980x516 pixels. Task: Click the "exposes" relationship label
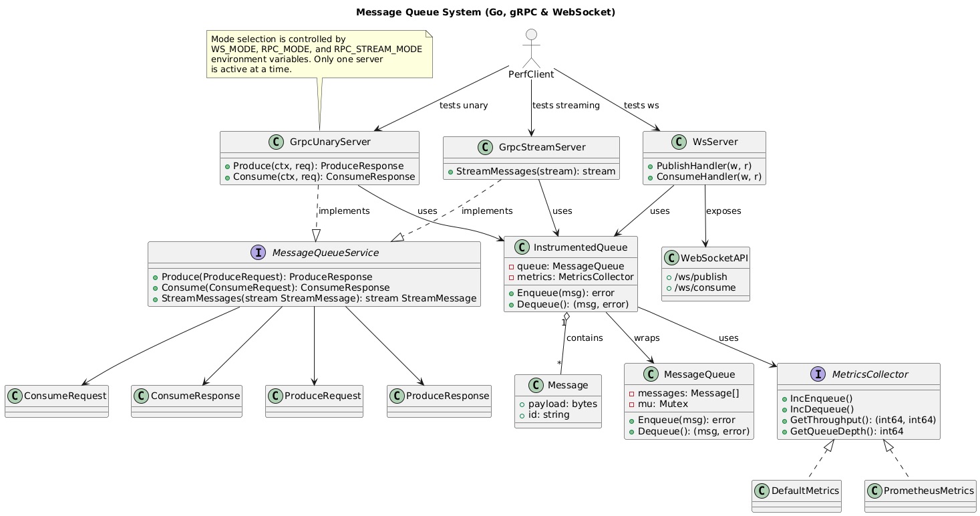coord(723,211)
